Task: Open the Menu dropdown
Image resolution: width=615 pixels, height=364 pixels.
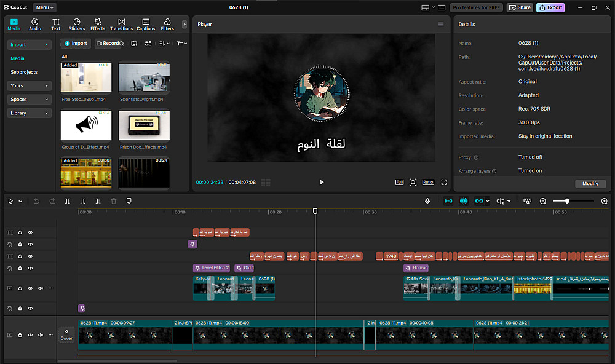Action: 44,7
